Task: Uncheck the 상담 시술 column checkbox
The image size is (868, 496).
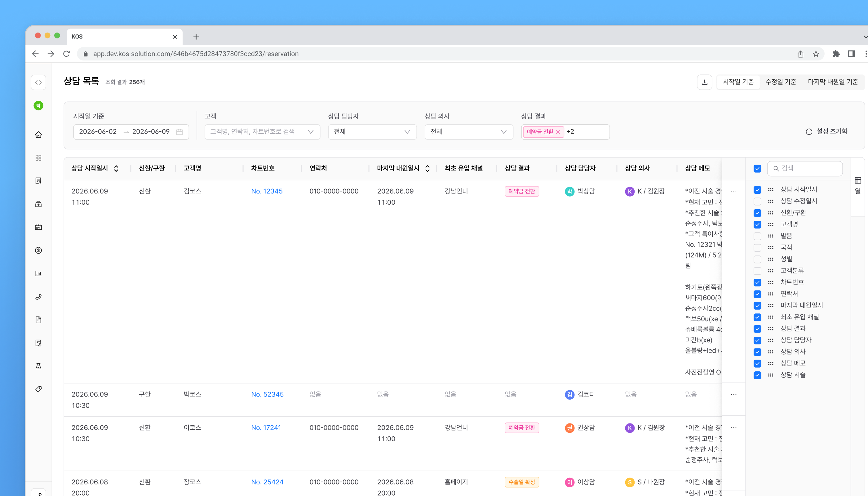Action: click(x=757, y=375)
